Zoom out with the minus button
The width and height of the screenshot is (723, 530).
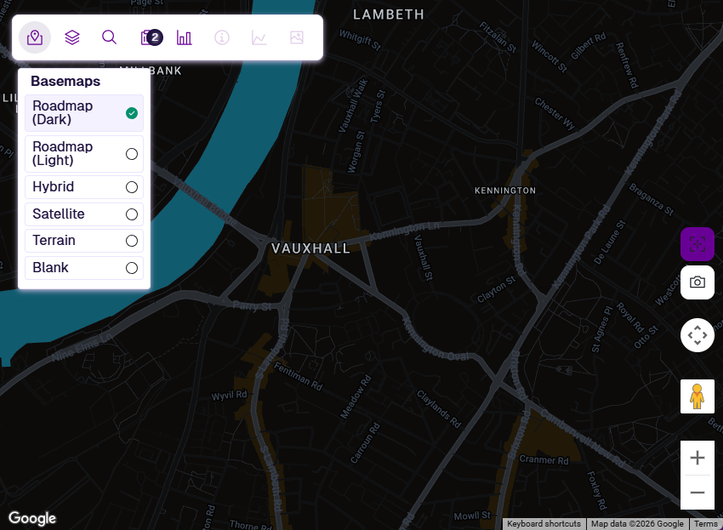(697, 492)
